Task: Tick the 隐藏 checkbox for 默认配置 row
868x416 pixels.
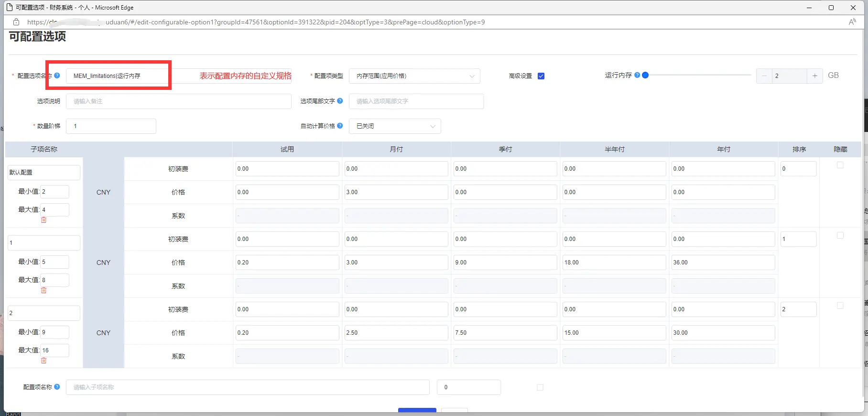Action: click(840, 165)
